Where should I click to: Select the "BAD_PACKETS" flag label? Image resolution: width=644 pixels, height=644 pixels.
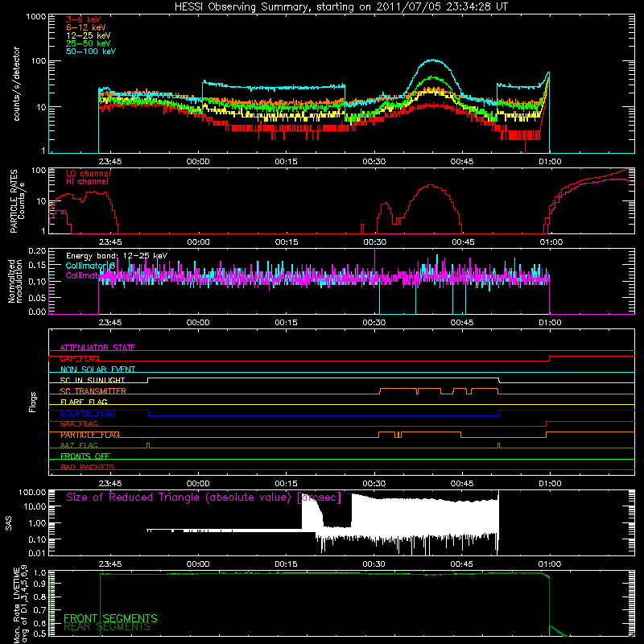pyautogui.click(x=88, y=467)
